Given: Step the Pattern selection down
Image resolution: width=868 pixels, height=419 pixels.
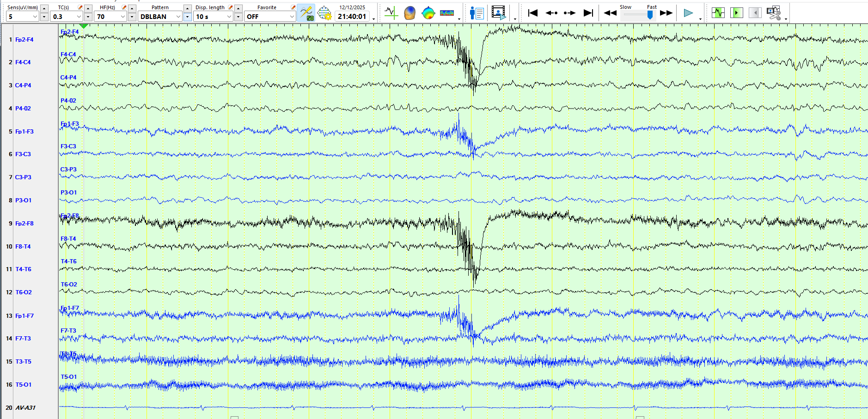Looking at the screenshot, I should (x=187, y=17).
